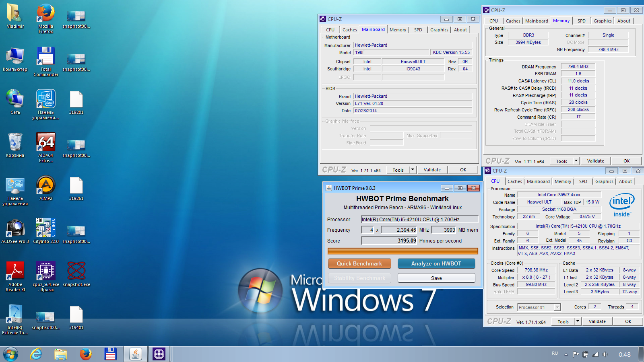Open the RU language indicator in taskbar
The width and height of the screenshot is (644, 362).
(555, 353)
